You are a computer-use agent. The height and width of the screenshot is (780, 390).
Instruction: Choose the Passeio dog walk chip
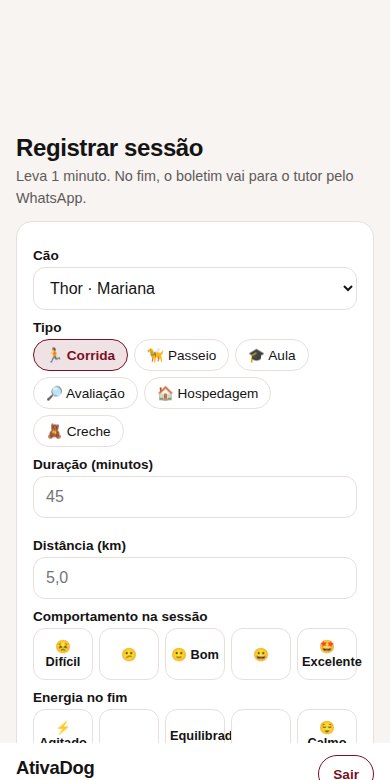[x=182, y=355]
